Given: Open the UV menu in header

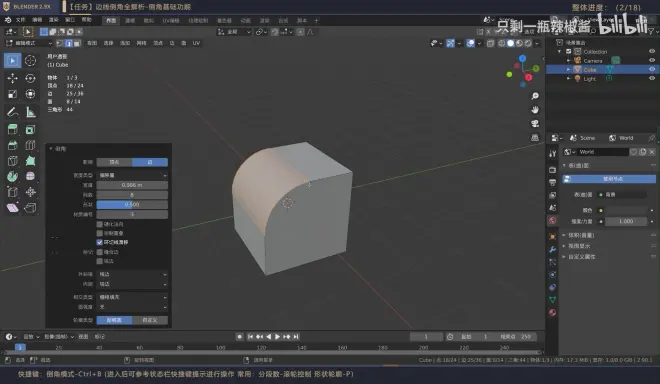Looking at the screenshot, I should (196, 43).
